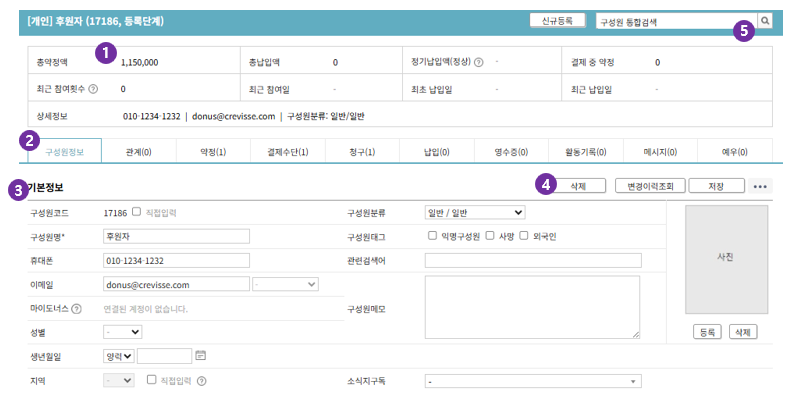Focus the 이메일 field with donus@crevisse.com
This screenshot has height=411, width=792.
[176, 284]
